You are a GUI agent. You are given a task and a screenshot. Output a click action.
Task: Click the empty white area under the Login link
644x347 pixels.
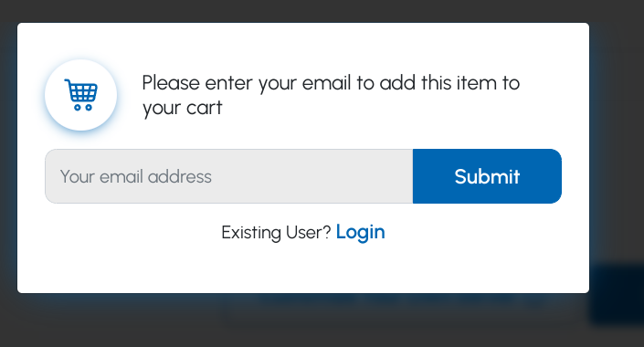(x=303, y=268)
